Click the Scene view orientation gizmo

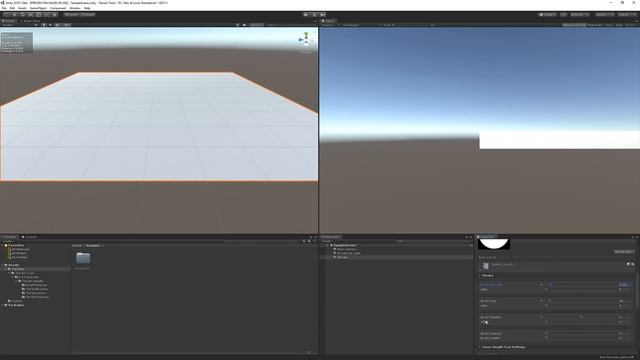tap(306, 40)
